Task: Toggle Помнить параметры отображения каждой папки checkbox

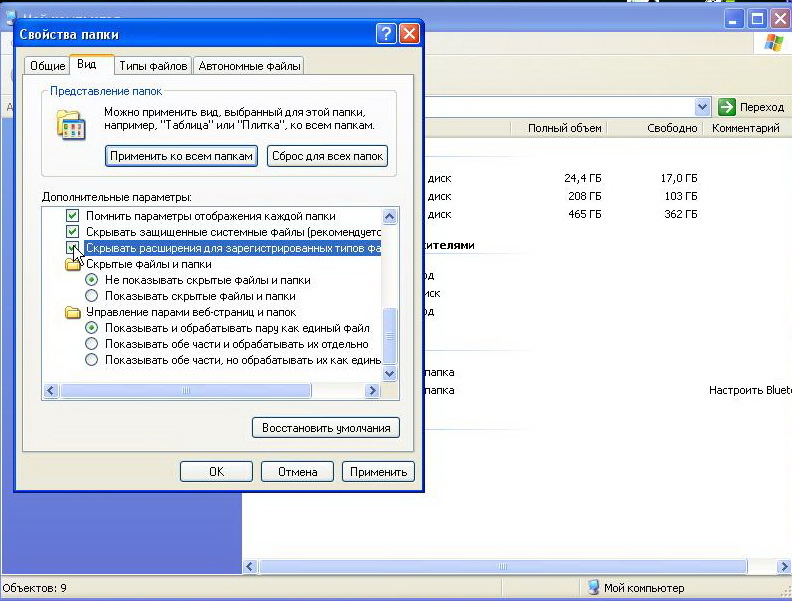Action: tap(73, 216)
